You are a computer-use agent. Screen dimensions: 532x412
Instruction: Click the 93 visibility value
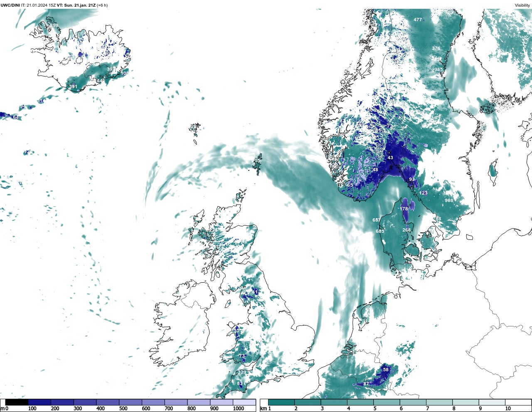click(x=412, y=179)
